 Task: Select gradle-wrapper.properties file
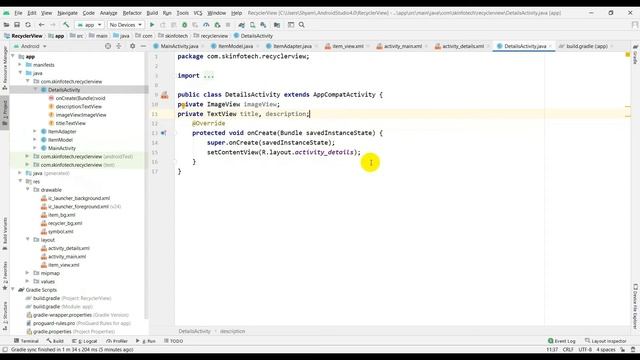78,315
